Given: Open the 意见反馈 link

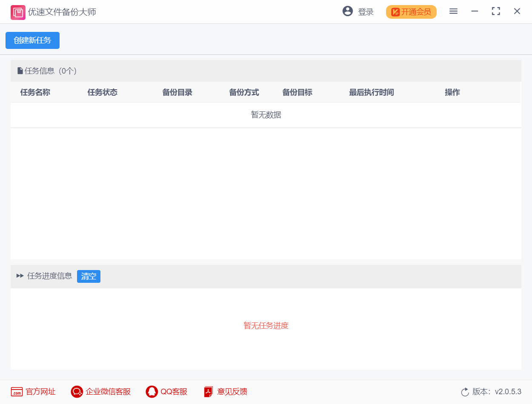Looking at the screenshot, I should point(232,392).
